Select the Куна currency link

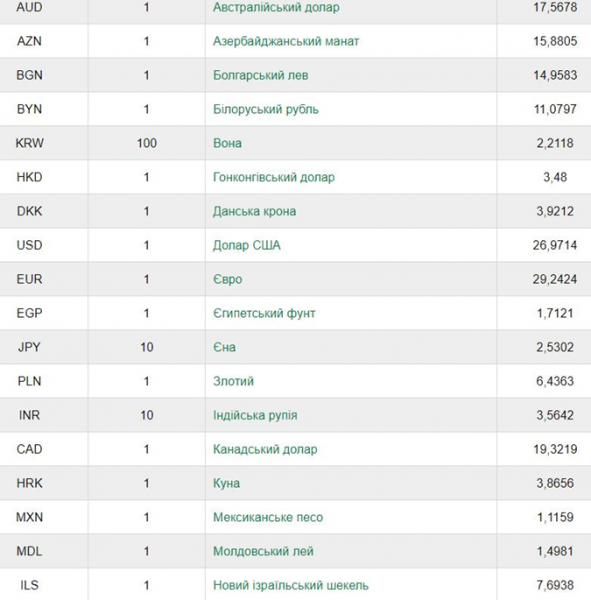tap(226, 484)
